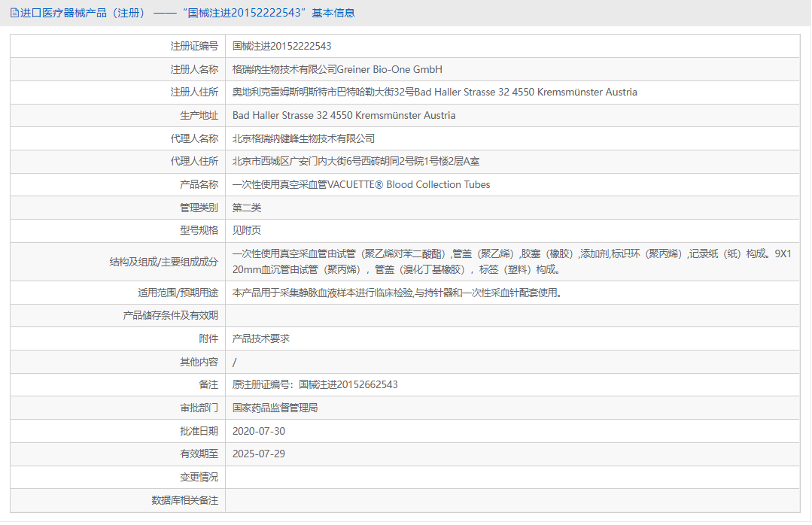This screenshot has height=525, width=812.
Task: Click the 生产地址 Bad Haller Strasse value
Action: 344,116
